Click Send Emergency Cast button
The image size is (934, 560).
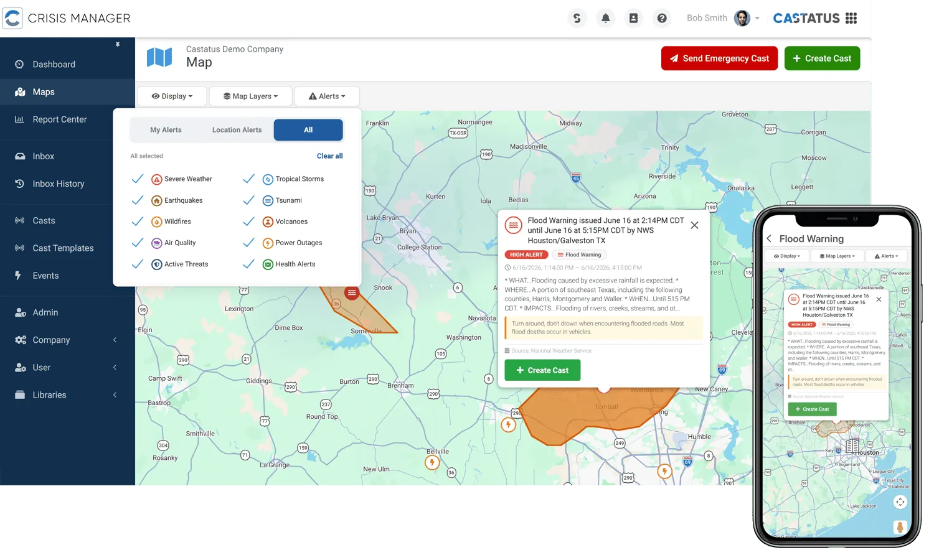pos(719,58)
